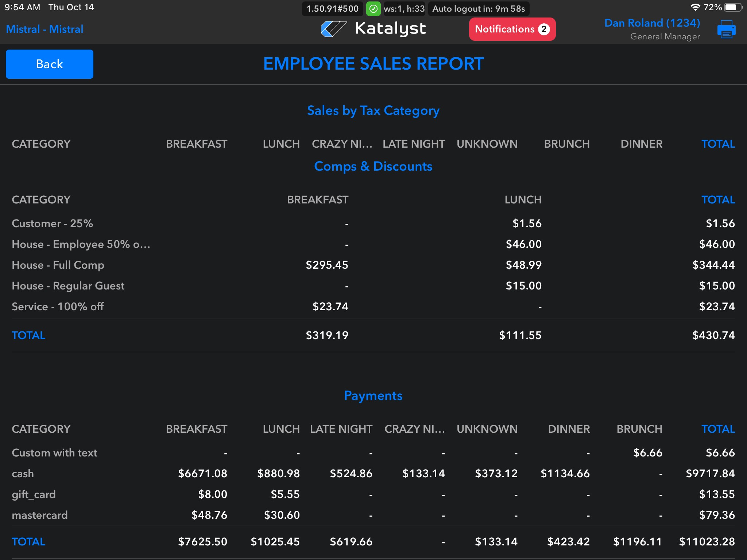Tap the notification count badge 2
The width and height of the screenshot is (747, 560).
tap(544, 29)
